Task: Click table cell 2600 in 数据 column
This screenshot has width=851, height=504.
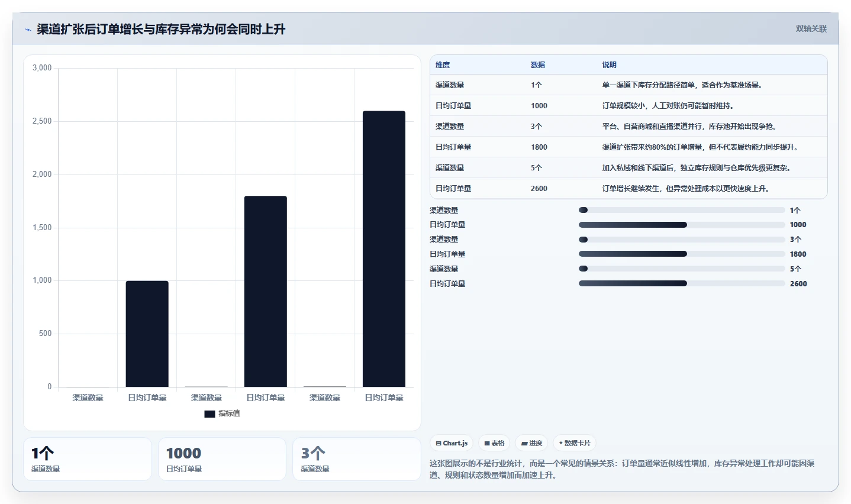Action: coord(539,189)
